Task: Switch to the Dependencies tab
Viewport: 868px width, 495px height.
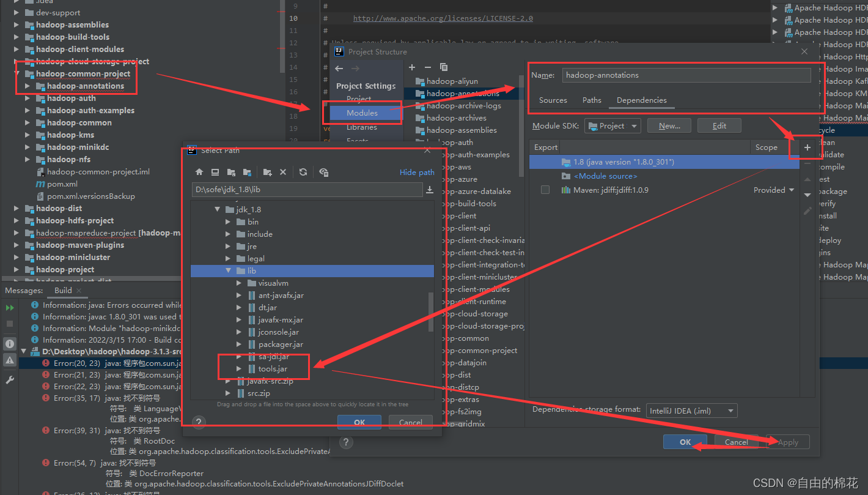Action: point(642,100)
